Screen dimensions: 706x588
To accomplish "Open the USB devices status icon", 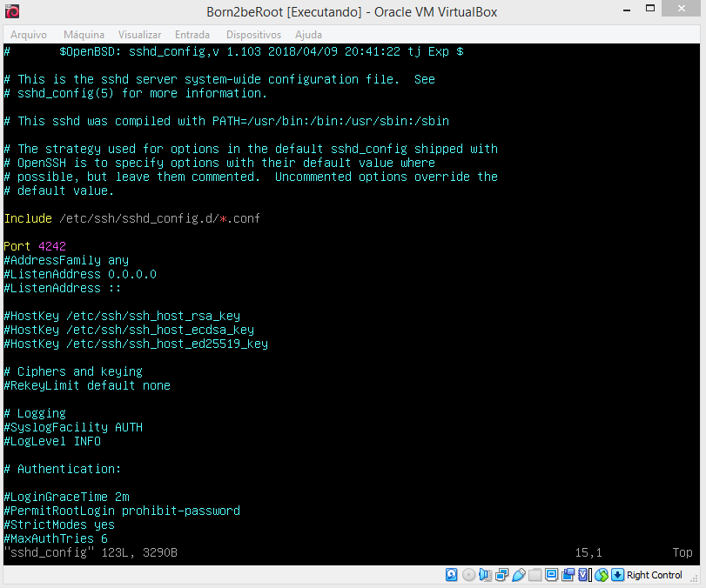I will [518, 575].
